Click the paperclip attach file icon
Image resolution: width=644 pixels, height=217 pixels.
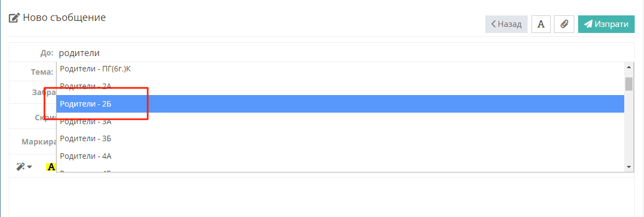(x=564, y=24)
